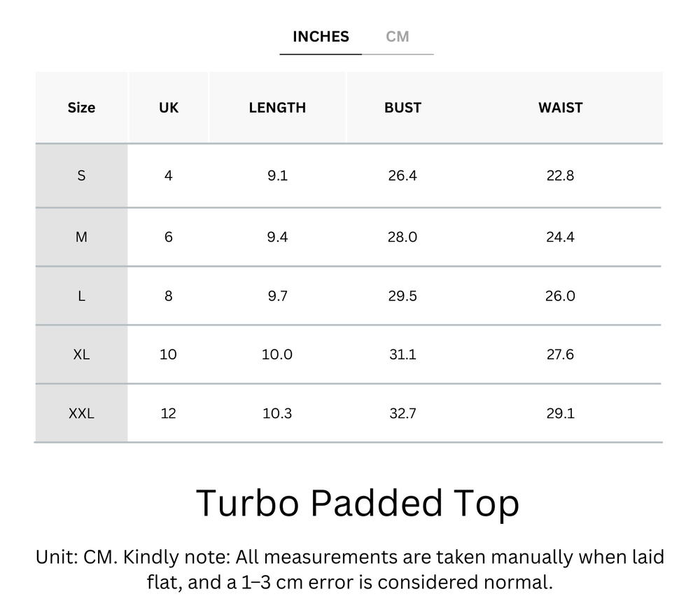The image size is (700, 615).
Task: Click the measurement disclaimer text
Action: click(349, 569)
